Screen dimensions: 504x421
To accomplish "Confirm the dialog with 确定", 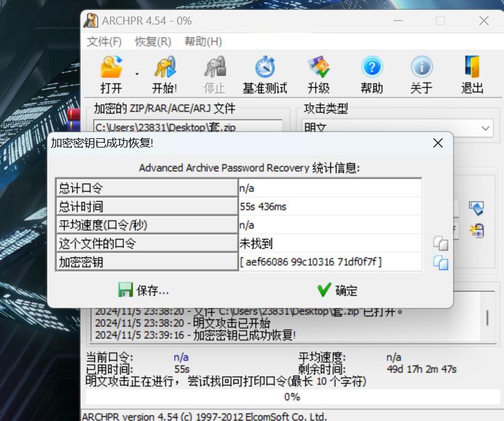I will 337,290.
